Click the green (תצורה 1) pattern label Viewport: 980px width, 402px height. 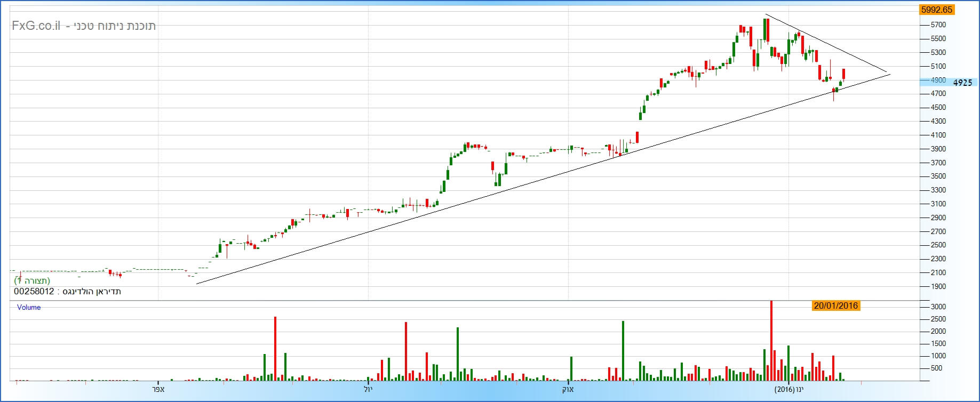point(32,280)
